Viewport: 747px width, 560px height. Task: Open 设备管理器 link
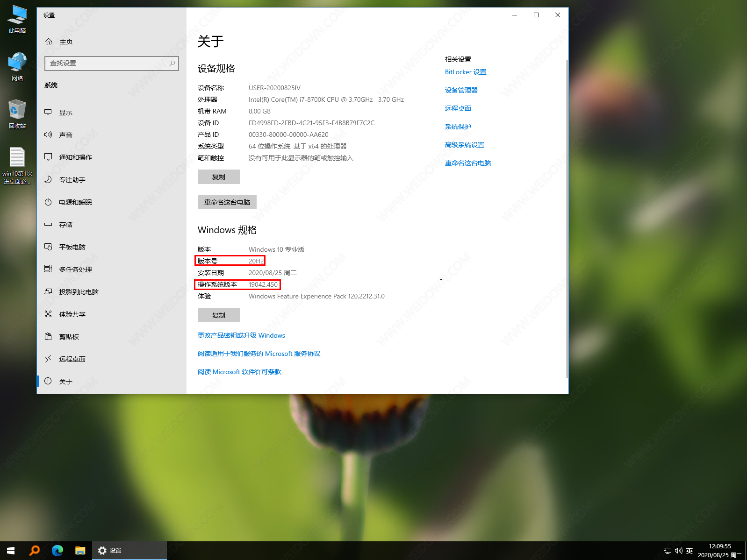461,90
